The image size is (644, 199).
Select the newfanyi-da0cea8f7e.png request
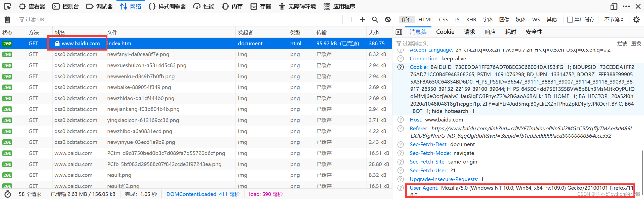click(x=196, y=54)
